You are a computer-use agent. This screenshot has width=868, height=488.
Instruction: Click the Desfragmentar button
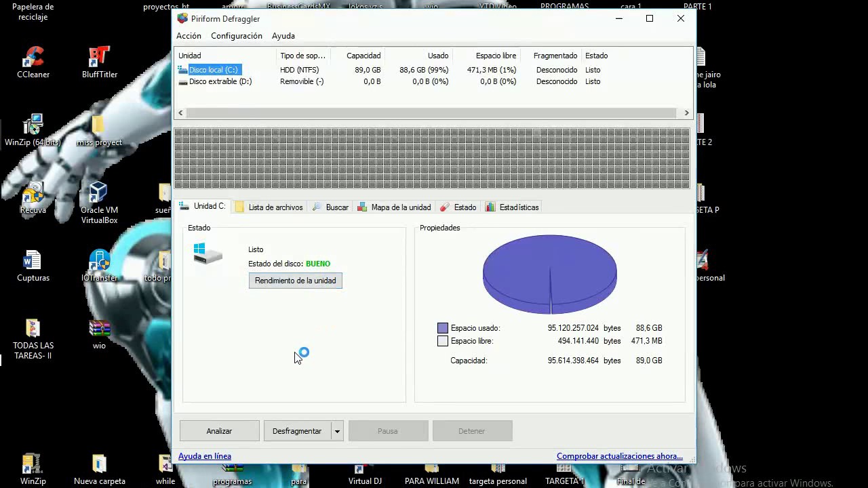[297, 431]
